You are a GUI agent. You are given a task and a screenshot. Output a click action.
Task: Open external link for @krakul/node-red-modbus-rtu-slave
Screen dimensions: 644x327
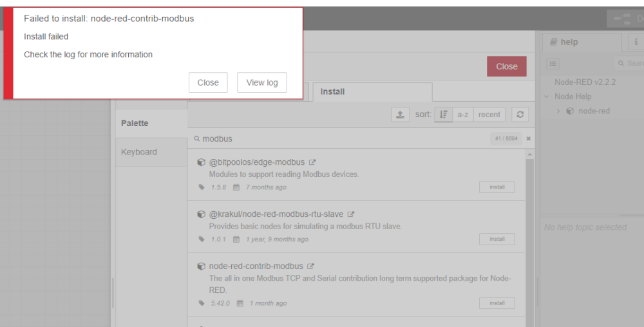coord(351,214)
